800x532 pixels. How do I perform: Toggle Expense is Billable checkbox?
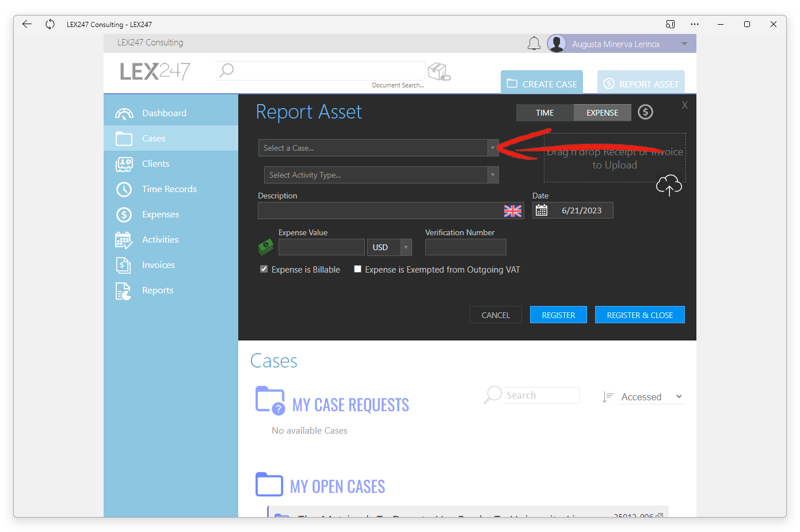[264, 269]
